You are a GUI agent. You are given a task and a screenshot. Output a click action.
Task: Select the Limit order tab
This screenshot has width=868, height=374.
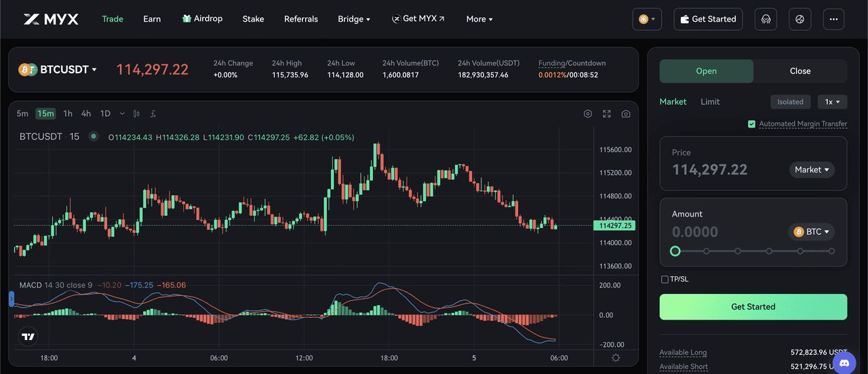710,102
